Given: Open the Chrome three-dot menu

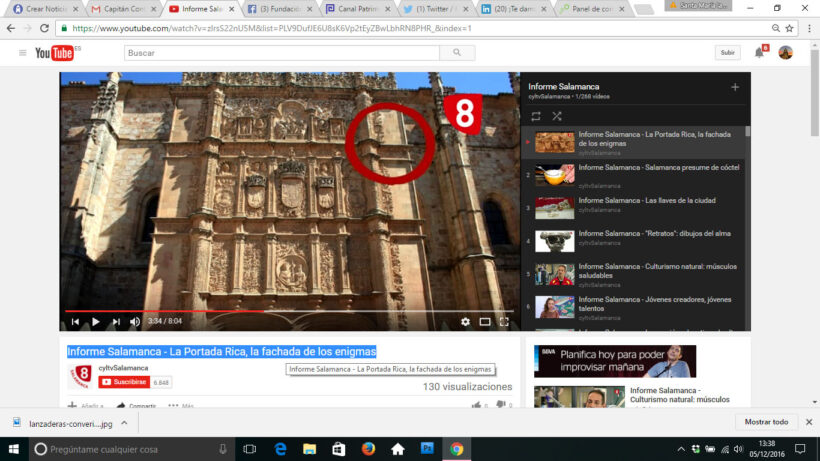Looking at the screenshot, I should tap(810, 28).
